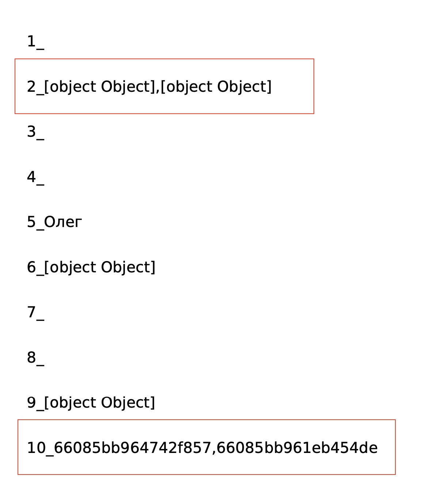Select the "4_" list entry

point(35,177)
